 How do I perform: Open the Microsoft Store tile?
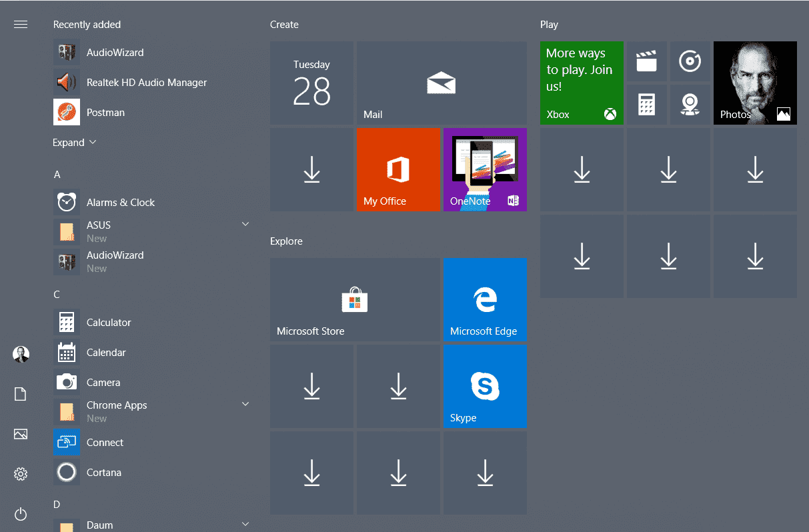pos(355,299)
